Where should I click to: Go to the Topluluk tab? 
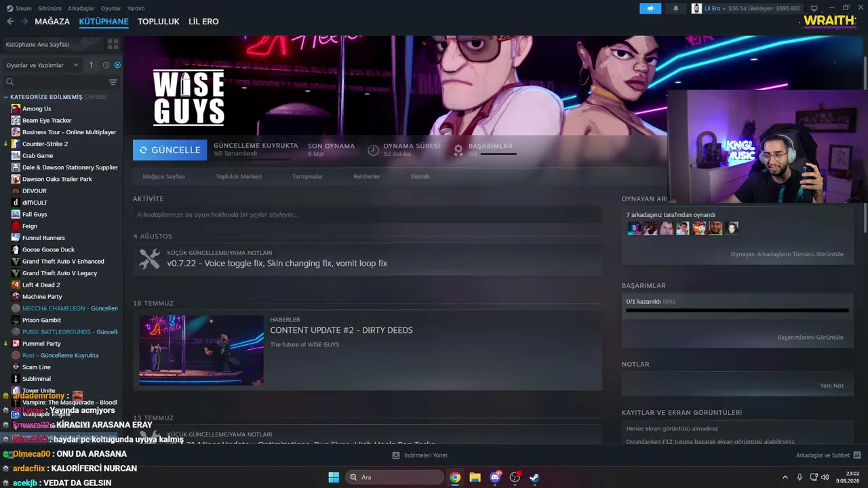tap(159, 22)
